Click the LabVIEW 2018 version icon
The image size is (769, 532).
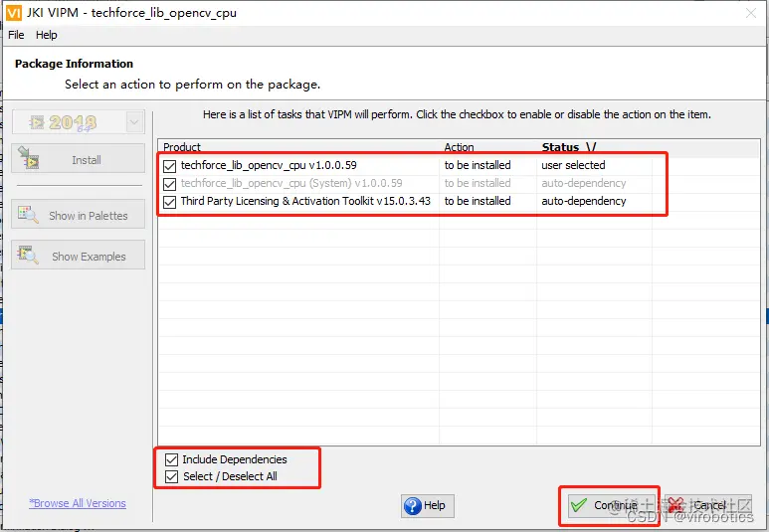[36, 122]
